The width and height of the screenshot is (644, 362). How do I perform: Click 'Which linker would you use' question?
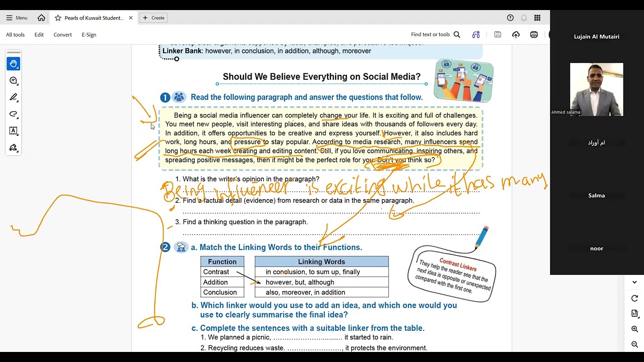(324, 310)
